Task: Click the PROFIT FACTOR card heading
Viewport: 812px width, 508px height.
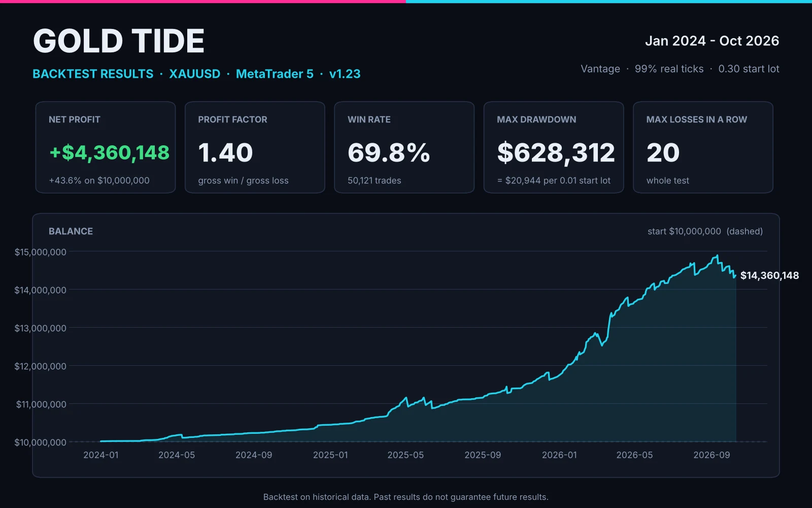Action: coord(232,119)
